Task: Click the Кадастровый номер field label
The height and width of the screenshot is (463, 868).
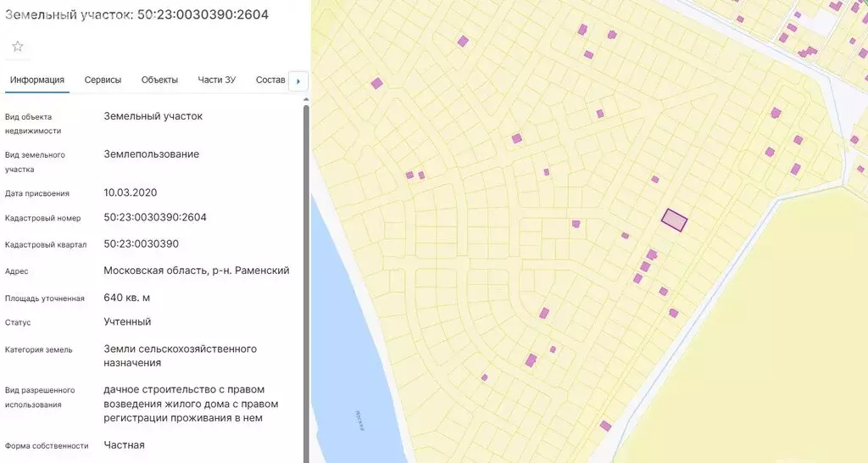Action: pos(42,218)
